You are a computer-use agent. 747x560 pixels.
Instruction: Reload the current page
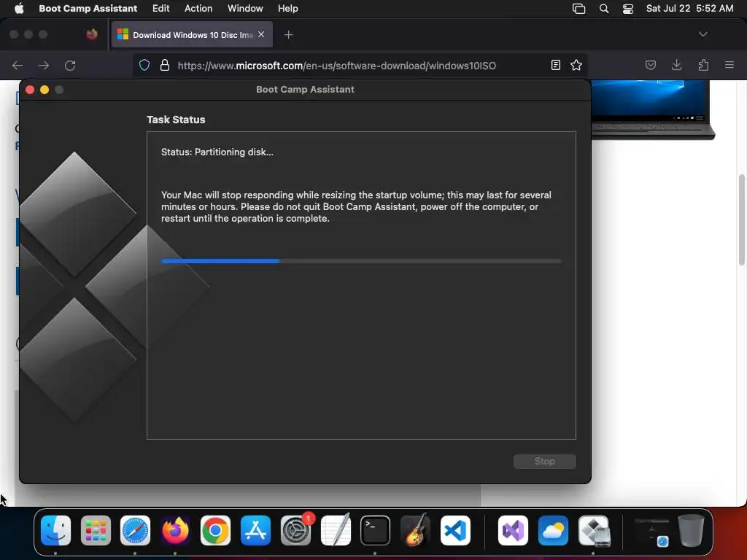(x=70, y=65)
